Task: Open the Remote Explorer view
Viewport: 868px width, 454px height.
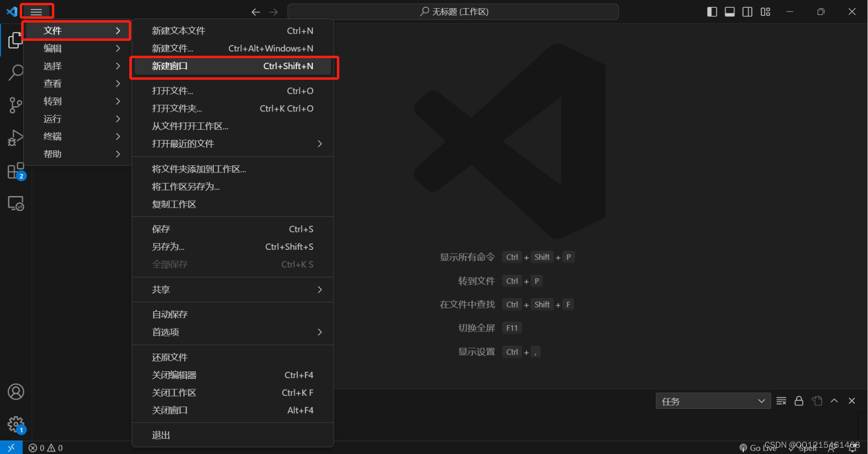Action: (x=15, y=203)
